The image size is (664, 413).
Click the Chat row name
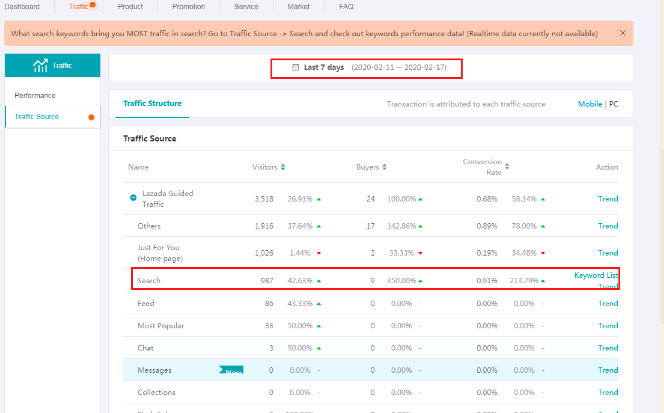click(x=145, y=348)
